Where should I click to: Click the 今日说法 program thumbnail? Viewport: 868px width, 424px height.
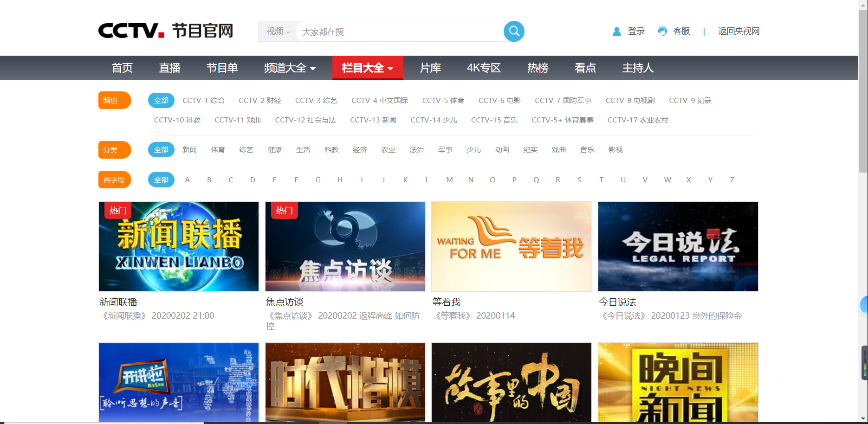pos(678,246)
